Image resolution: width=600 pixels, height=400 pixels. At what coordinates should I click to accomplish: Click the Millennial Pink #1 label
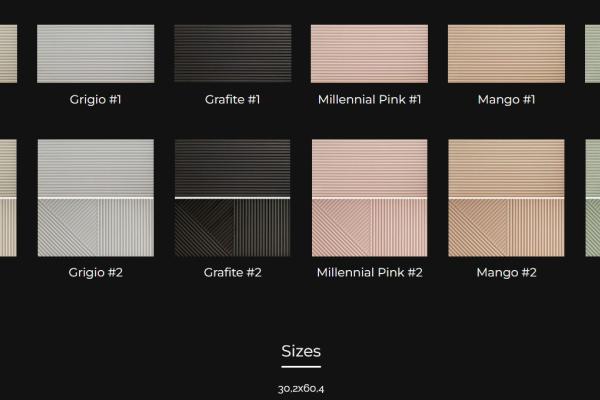(369, 100)
